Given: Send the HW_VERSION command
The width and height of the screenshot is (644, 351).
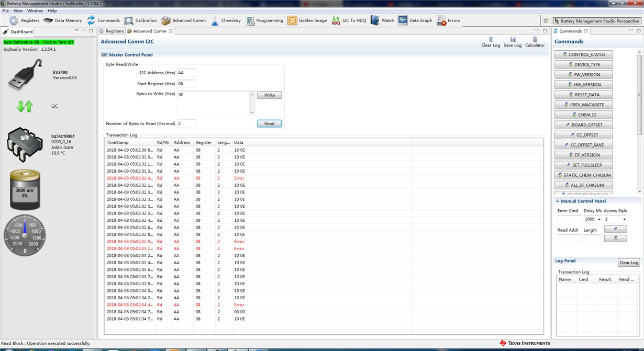Looking at the screenshot, I should 584,84.
